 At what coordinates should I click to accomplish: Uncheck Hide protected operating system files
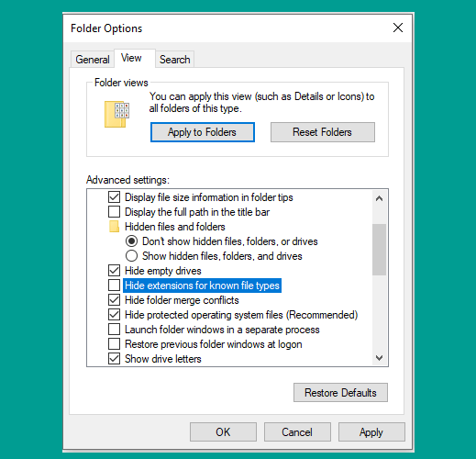tap(114, 315)
